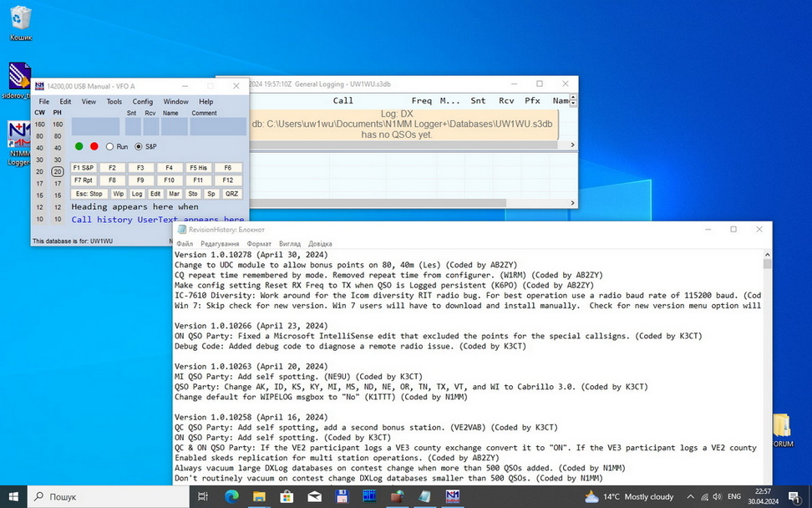The image size is (812, 508).
Task: Click the brown box app icon in the taskbar
Action: point(397,496)
